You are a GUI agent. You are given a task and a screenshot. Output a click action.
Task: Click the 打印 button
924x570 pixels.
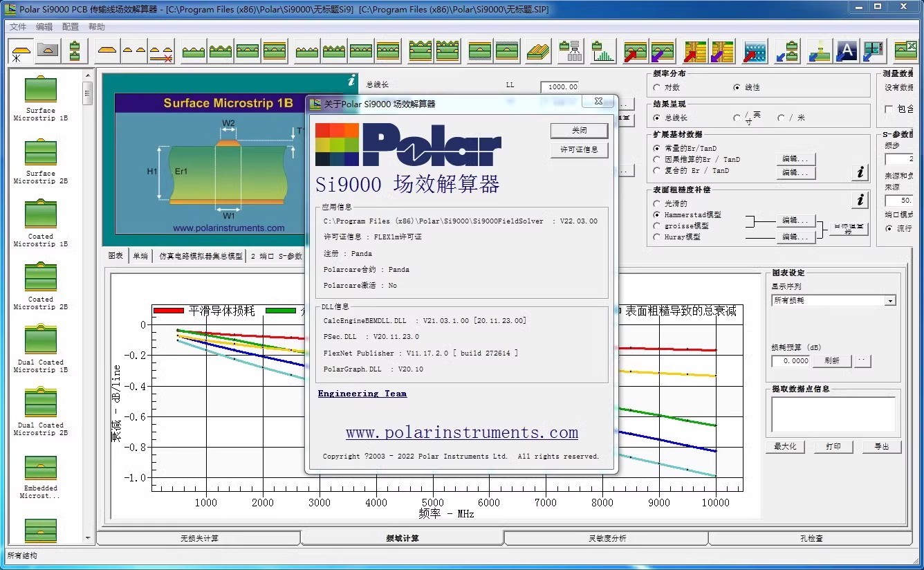pos(833,447)
